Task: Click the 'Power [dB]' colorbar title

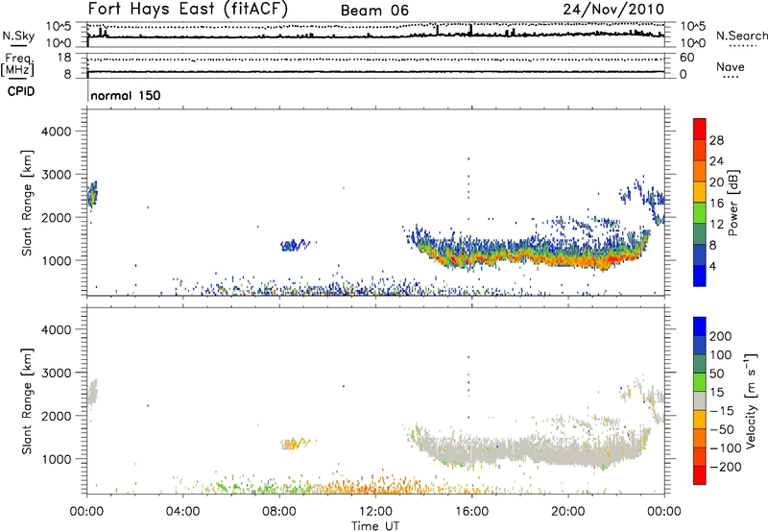Action: tap(733, 203)
